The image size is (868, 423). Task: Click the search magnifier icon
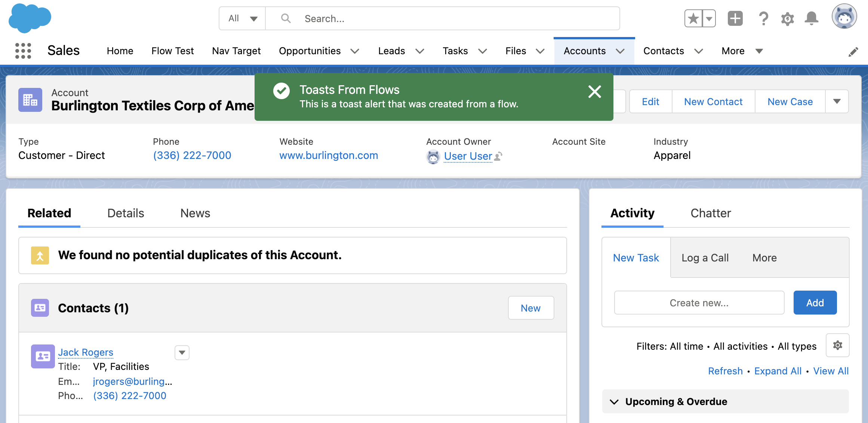click(286, 18)
